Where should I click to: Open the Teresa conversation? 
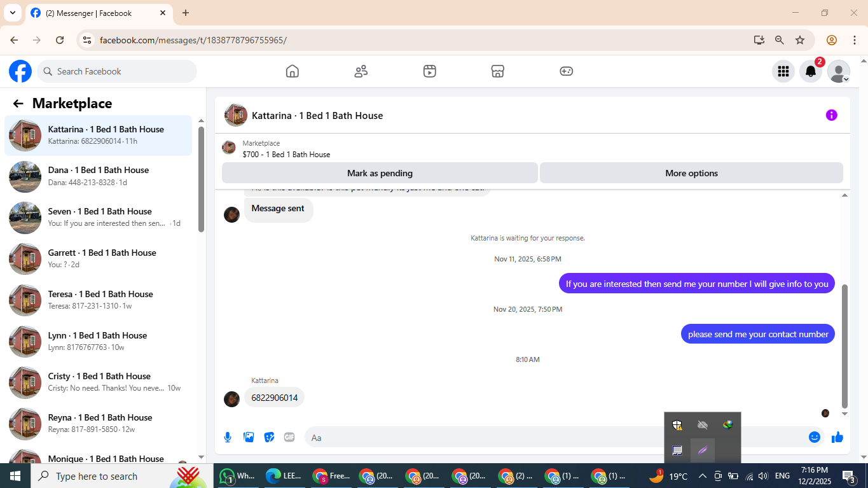tap(98, 300)
